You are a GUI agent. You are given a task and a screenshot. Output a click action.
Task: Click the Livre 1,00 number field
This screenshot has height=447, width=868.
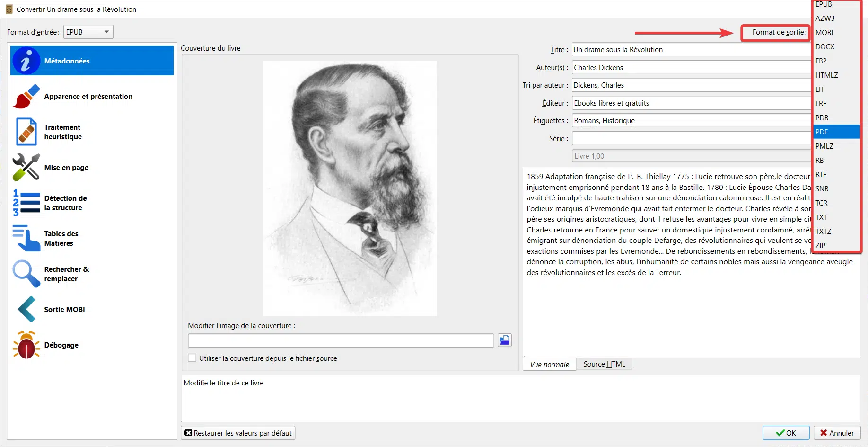[x=692, y=156]
